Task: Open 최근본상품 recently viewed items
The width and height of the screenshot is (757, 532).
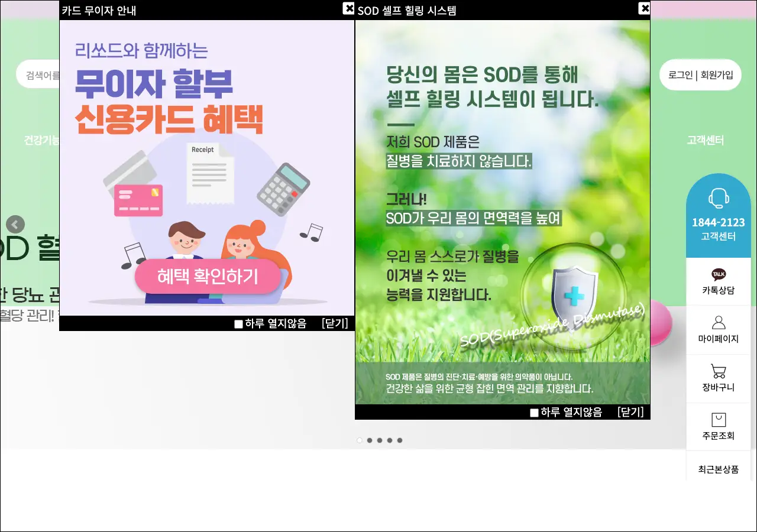Action: [x=718, y=469]
